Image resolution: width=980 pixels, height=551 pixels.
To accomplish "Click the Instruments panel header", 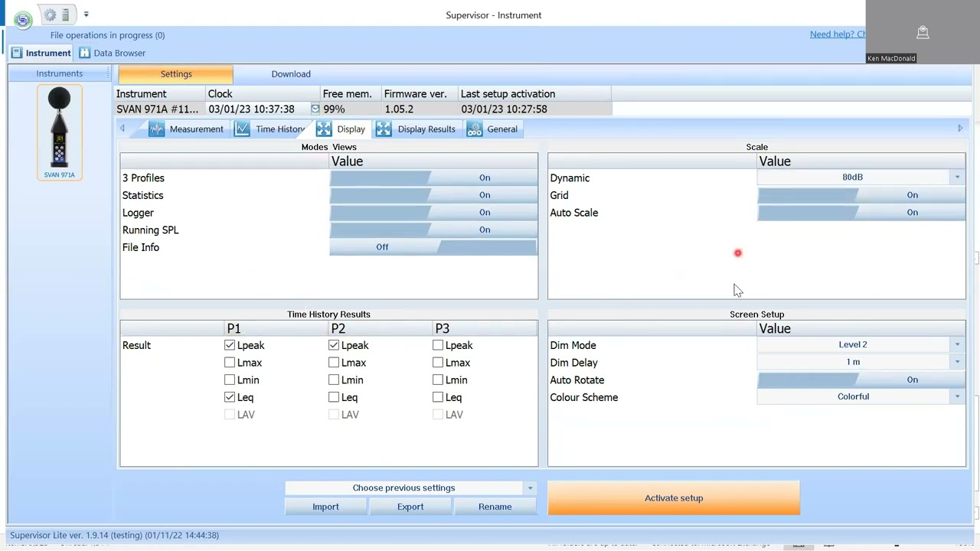I will 60,73.
